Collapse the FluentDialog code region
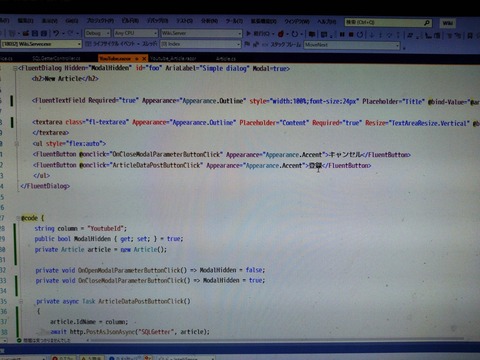Image resolution: width=480 pixels, height=360 pixels. 15,68
